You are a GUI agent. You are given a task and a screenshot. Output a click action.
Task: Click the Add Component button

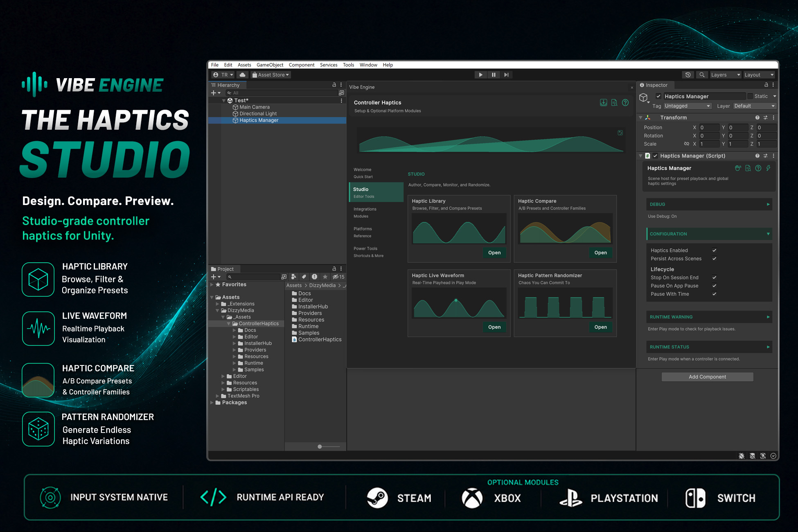[x=707, y=377]
